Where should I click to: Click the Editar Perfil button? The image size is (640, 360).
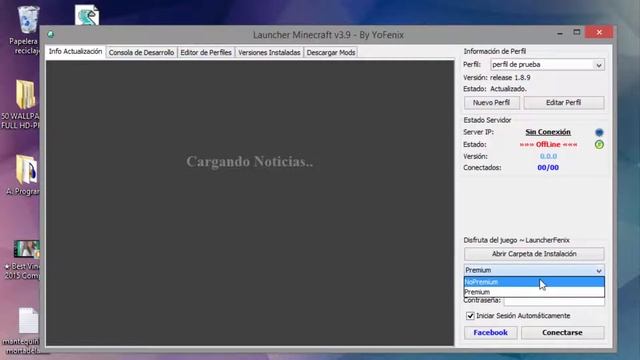564,103
